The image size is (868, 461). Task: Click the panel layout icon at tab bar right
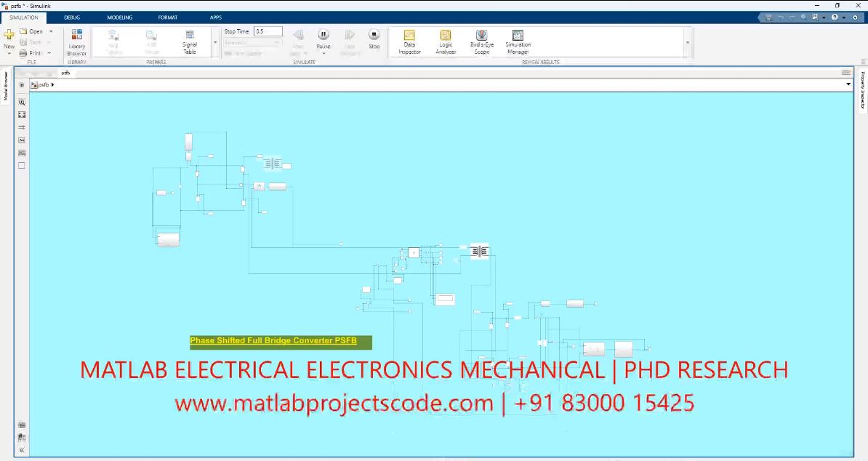click(x=846, y=73)
